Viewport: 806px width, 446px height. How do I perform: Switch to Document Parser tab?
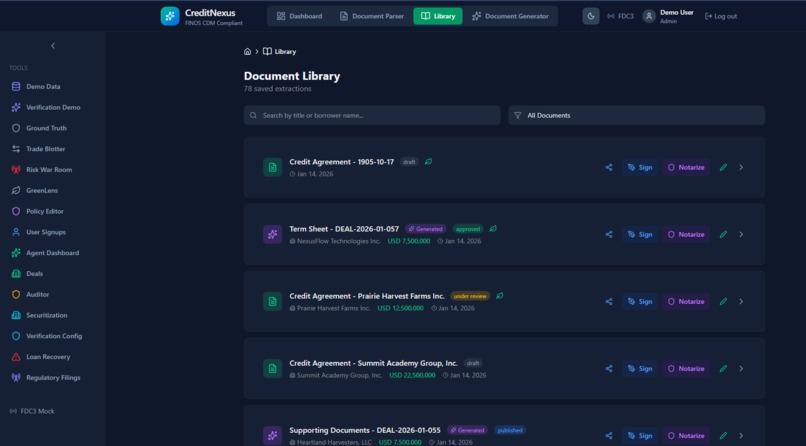tap(372, 16)
